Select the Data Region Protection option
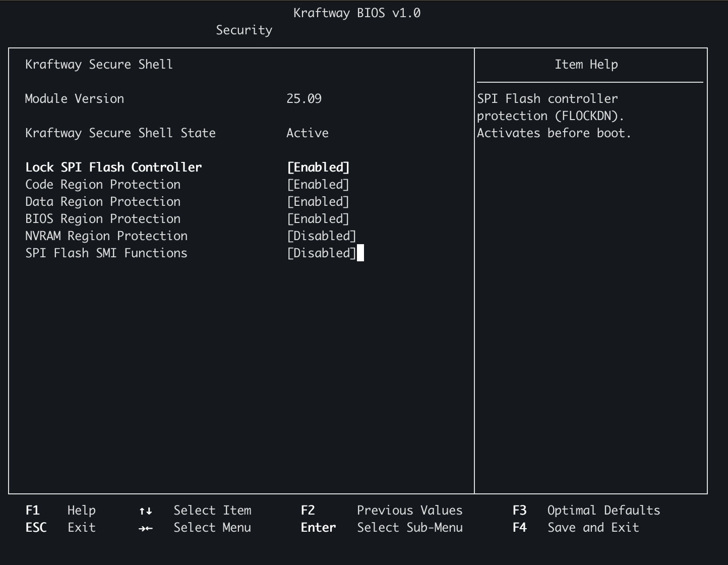Image resolution: width=728 pixels, height=565 pixels. (x=103, y=202)
